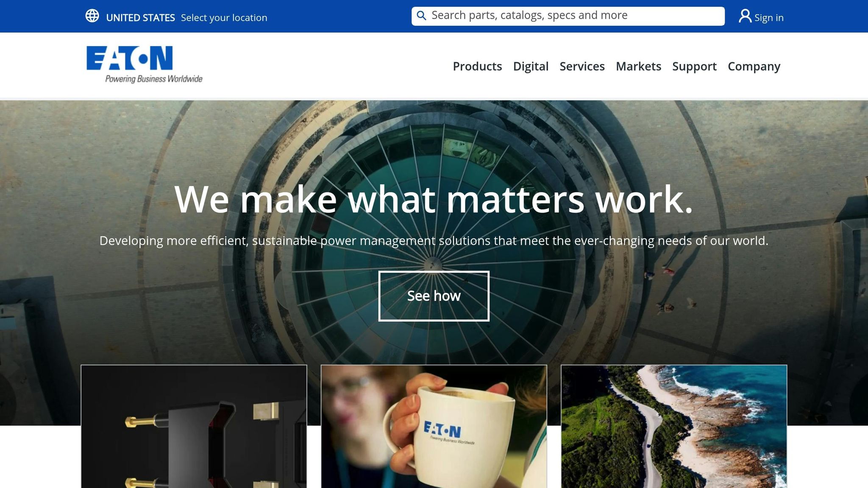Open the black connector product card
Viewport: 868px width, 488px height.
pyautogui.click(x=194, y=426)
